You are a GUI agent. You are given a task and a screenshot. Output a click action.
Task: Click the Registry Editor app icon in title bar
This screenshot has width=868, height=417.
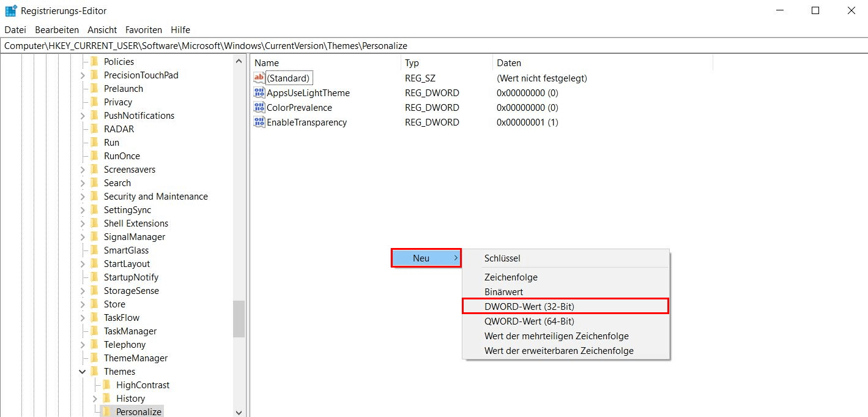point(10,10)
